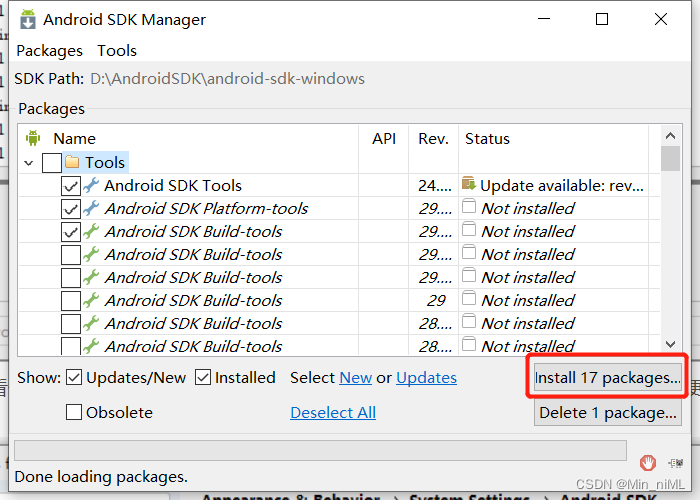The width and height of the screenshot is (700, 500).
Task: Click the SDK Path D:\AndroidSDK\android-sdk-windows text
Action: (227, 79)
